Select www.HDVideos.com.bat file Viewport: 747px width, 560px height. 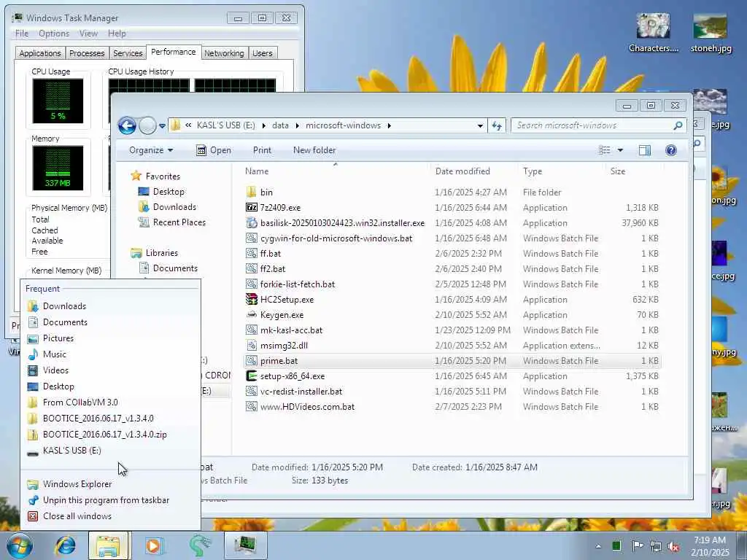pos(308,407)
